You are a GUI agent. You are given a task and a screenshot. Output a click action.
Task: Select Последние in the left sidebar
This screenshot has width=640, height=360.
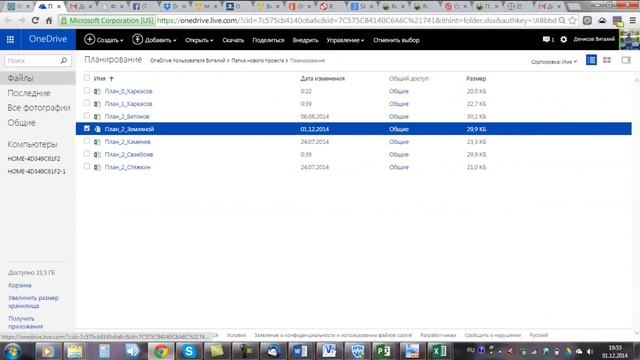(29, 93)
